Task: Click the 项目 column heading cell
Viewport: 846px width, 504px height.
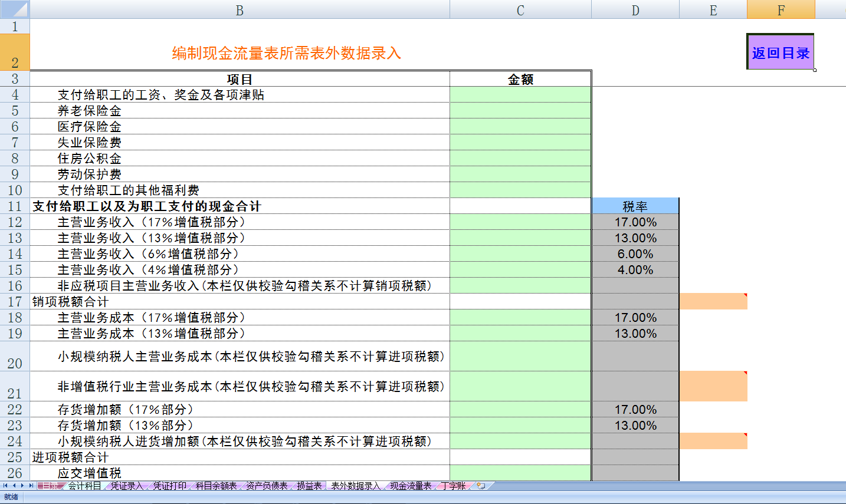Action: [240, 79]
